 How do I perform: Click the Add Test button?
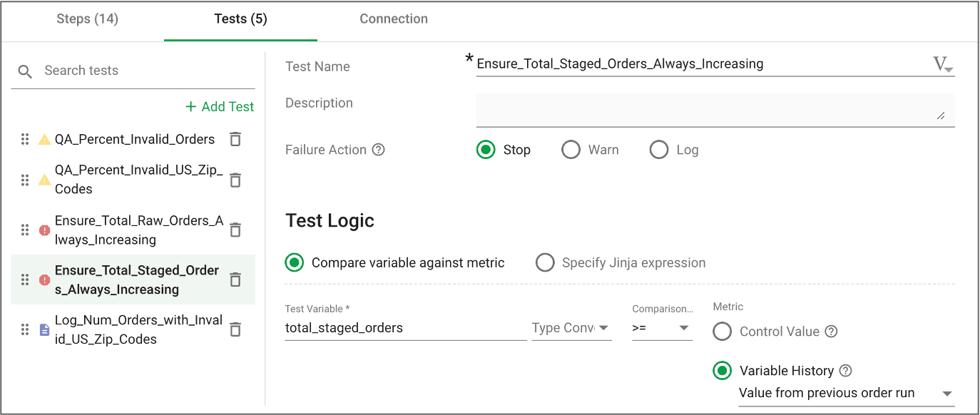click(x=220, y=106)
